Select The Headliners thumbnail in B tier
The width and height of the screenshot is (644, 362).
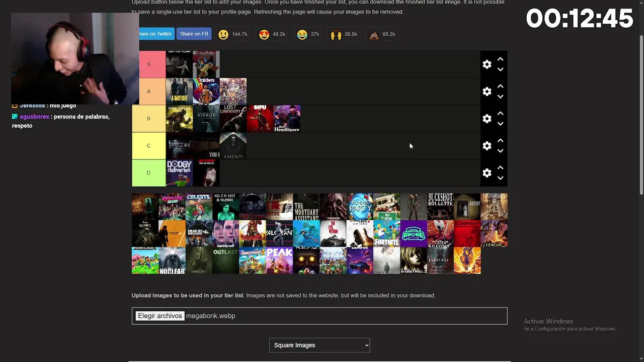point(287,119)
